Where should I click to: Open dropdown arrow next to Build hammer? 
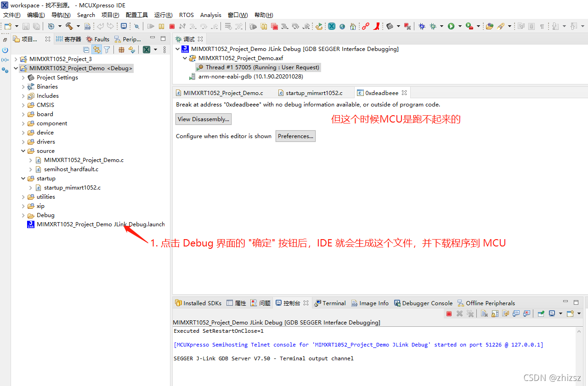[x=78, y=26]
